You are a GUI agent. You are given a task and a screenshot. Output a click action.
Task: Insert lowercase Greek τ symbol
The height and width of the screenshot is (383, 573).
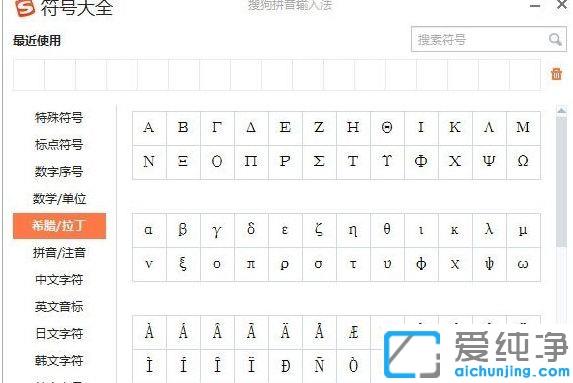pyautogui.click(x=353, y=264)
